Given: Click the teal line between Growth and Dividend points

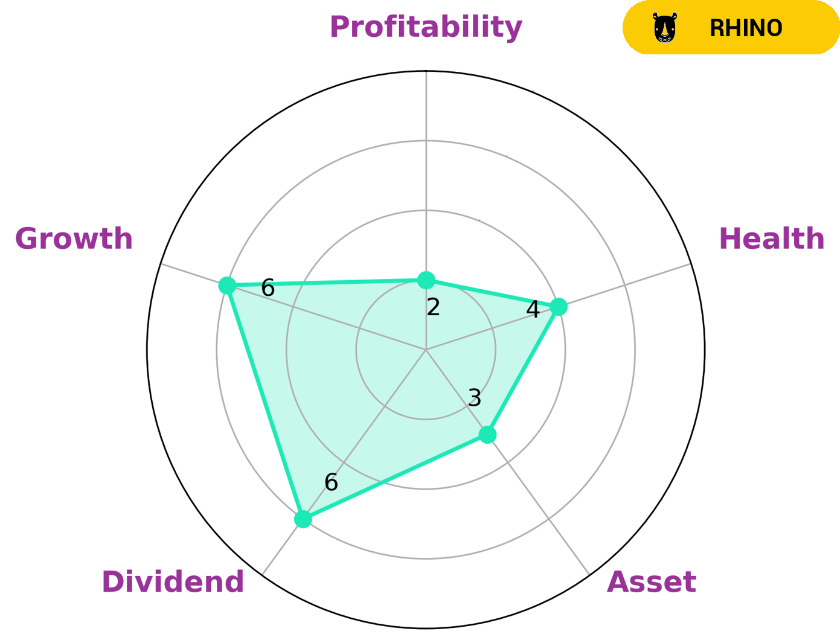Looking at the screenshot, I should point(265,402).
